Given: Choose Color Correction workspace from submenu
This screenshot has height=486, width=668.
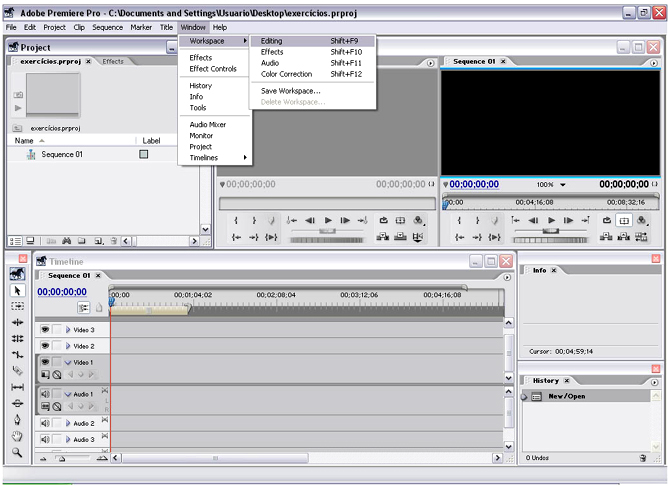Looking at the screenshot, I should click(286, 74).
